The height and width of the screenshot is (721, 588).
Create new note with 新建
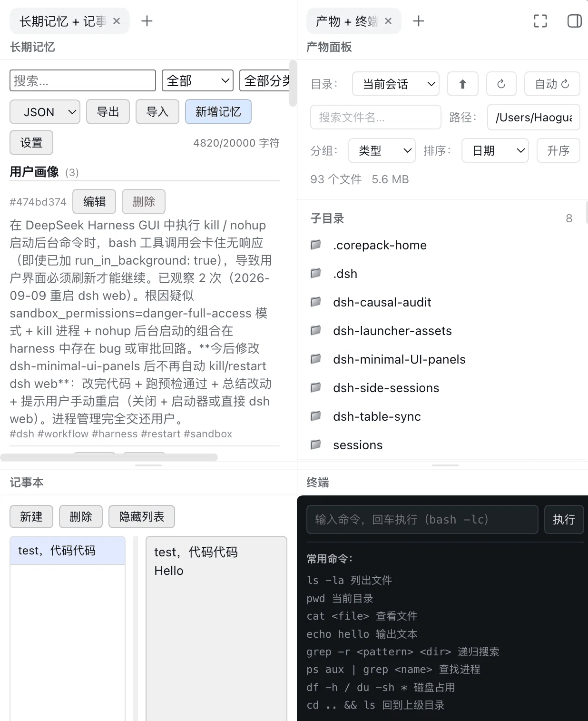31,517
